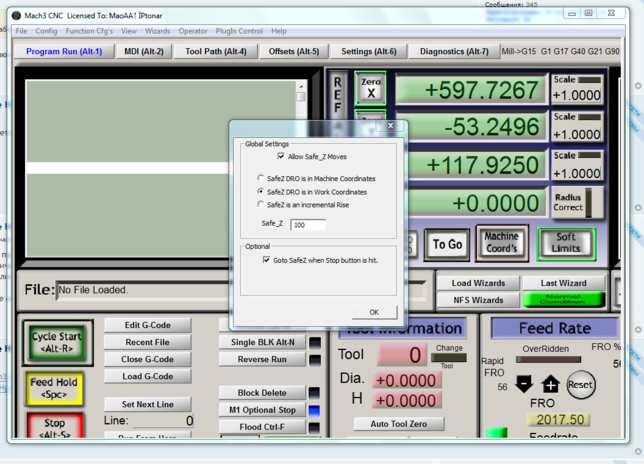Click the Reverse Run button
This screenshot has height=464, width=644.
[262, 360]
